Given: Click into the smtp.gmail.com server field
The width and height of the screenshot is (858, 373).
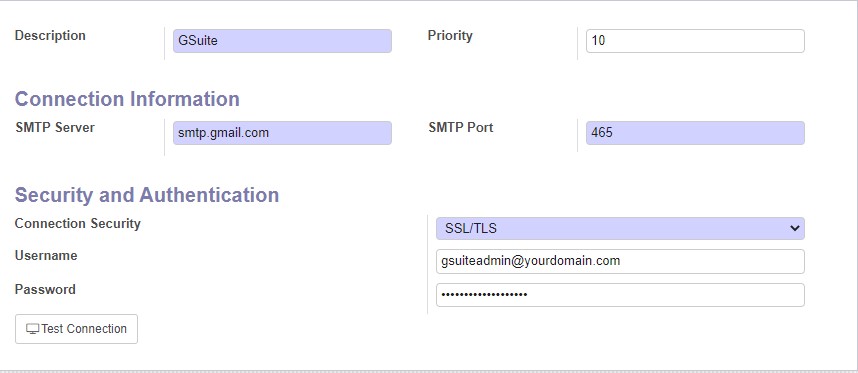Looking at the screenshot, I should point(282,133).
